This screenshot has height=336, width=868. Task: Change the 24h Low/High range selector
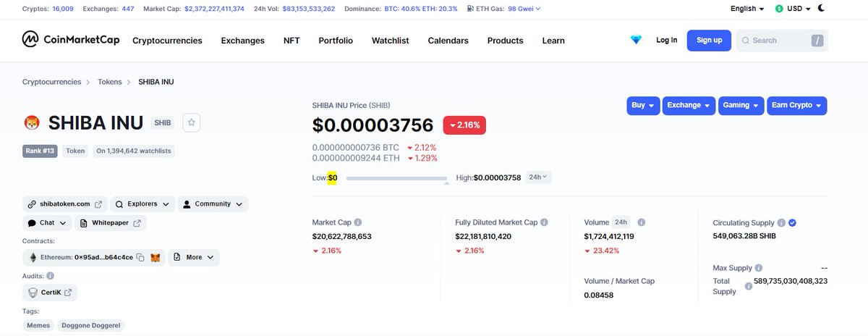point(538,177)
